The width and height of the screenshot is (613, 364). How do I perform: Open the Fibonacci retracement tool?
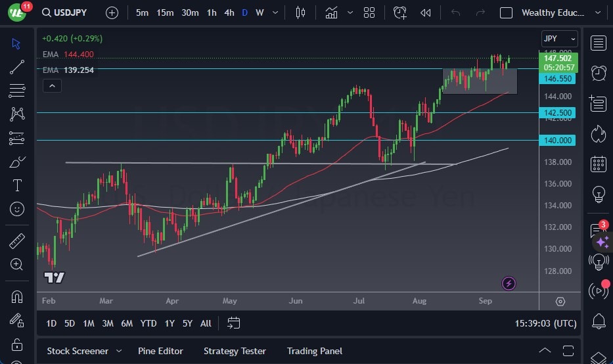[17, 90]
